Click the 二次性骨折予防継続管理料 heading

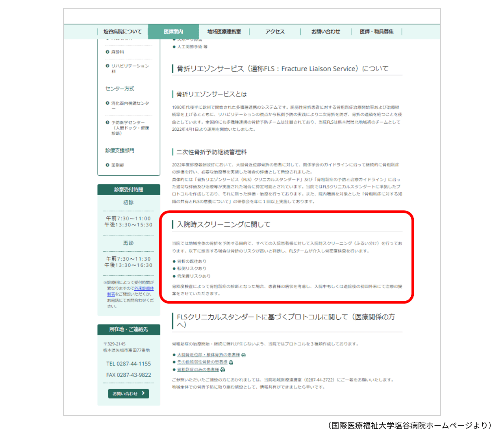point(212,152)
